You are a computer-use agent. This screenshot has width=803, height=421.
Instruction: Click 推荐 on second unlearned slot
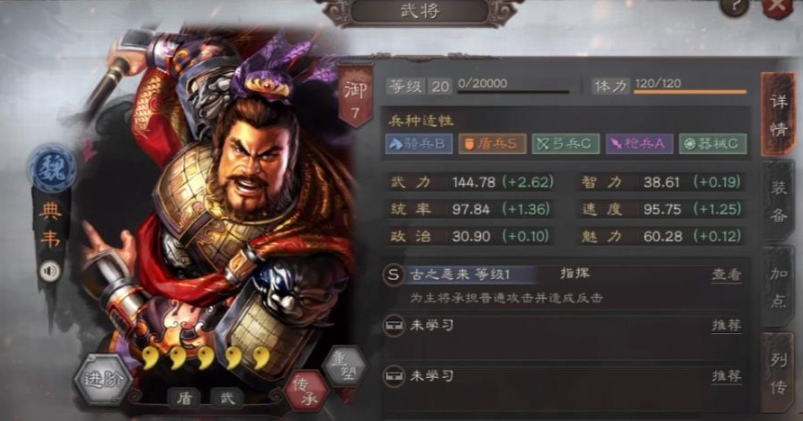pyautogui.click(x=726, y=376)
